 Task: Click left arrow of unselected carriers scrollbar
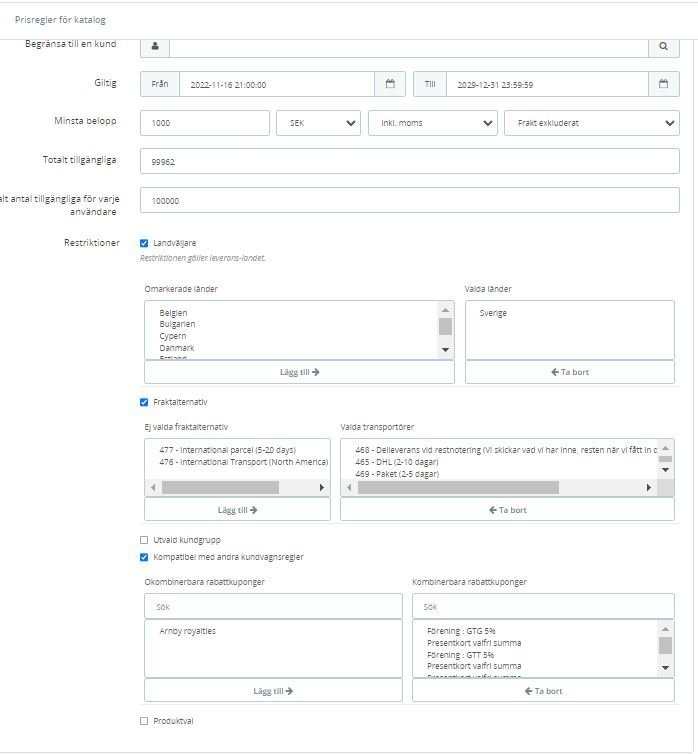(153, 488)
